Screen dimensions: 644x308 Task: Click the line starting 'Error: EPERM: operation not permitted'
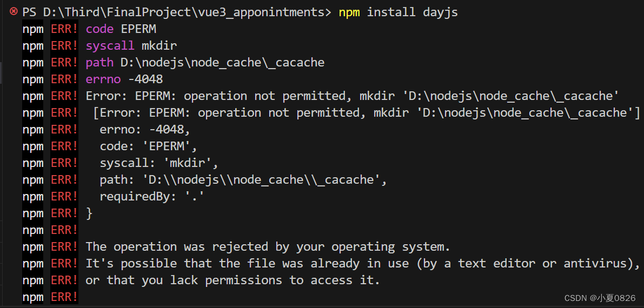(353, 96)
